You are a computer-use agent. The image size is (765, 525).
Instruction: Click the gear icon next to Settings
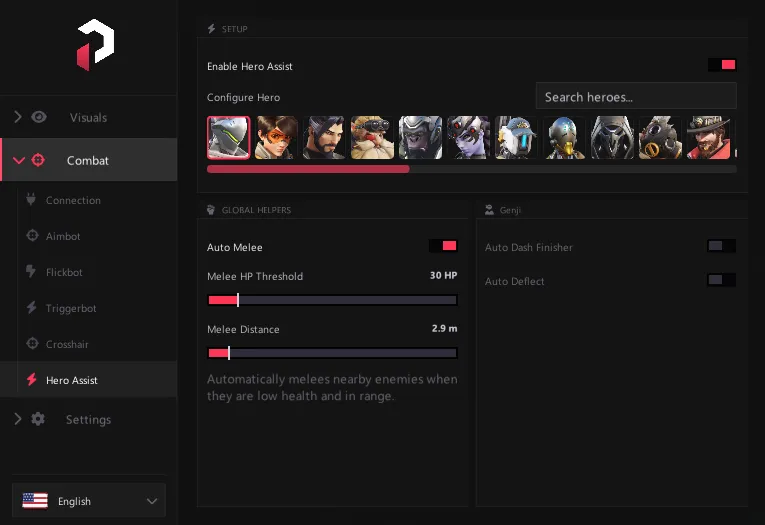tap(38, 419)
